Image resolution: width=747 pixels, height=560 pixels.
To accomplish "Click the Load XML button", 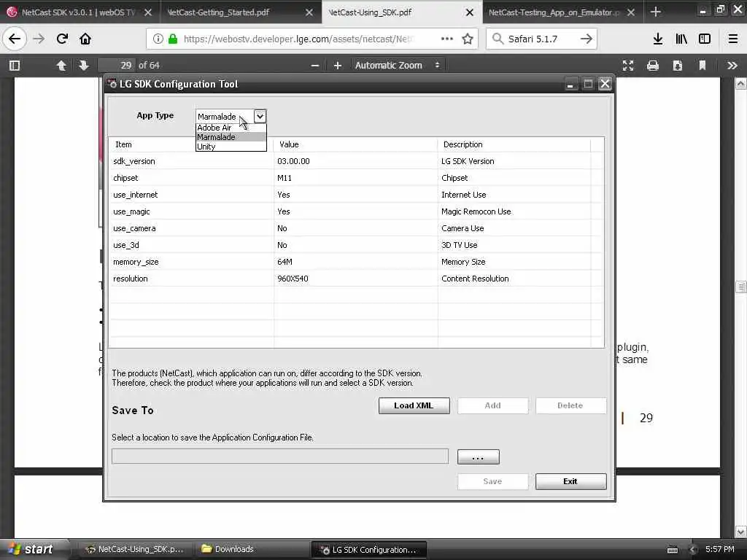I will point(414,405).
